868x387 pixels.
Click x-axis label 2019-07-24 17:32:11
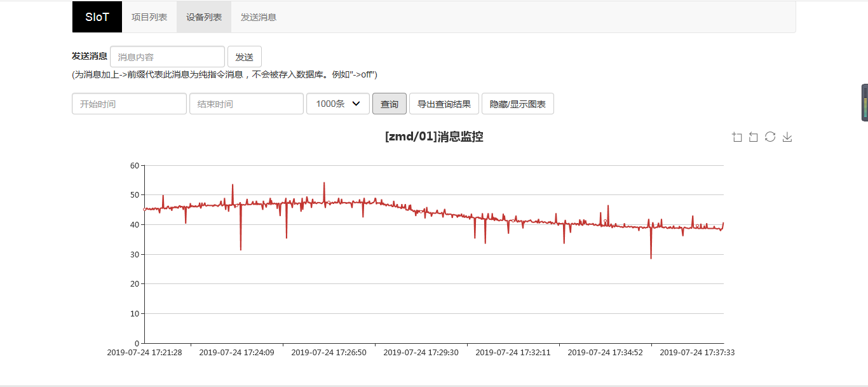click(x=513, y=352)
